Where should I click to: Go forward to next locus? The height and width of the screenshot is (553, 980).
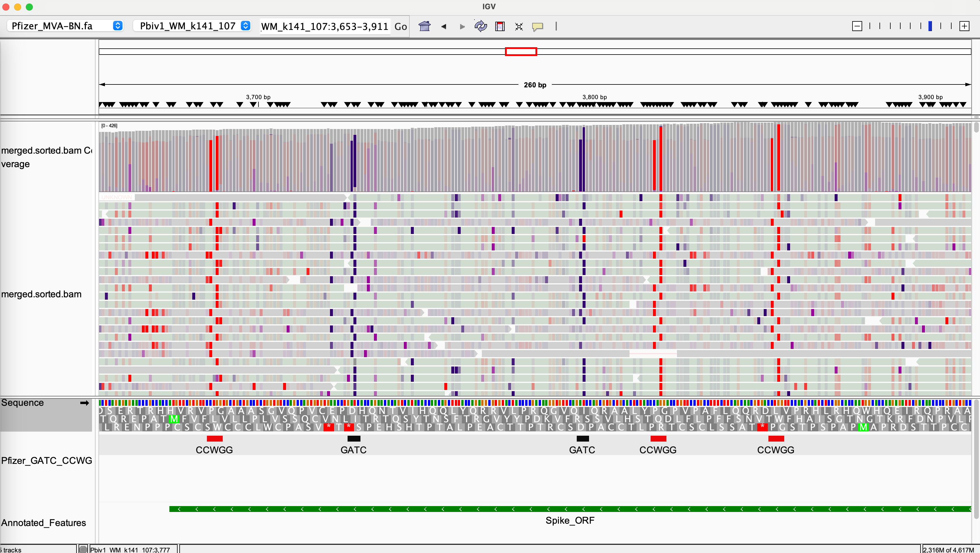(x=462, y=26)
